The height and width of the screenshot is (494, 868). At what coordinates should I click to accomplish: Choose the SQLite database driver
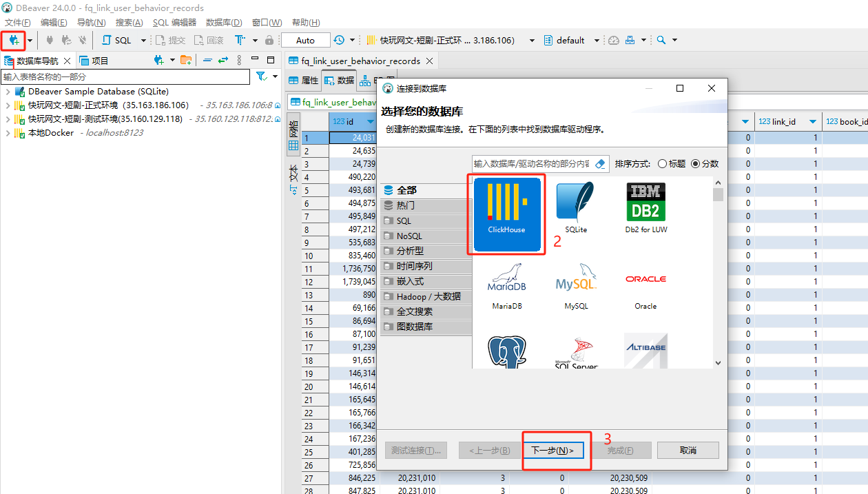(x=576, y=207)
